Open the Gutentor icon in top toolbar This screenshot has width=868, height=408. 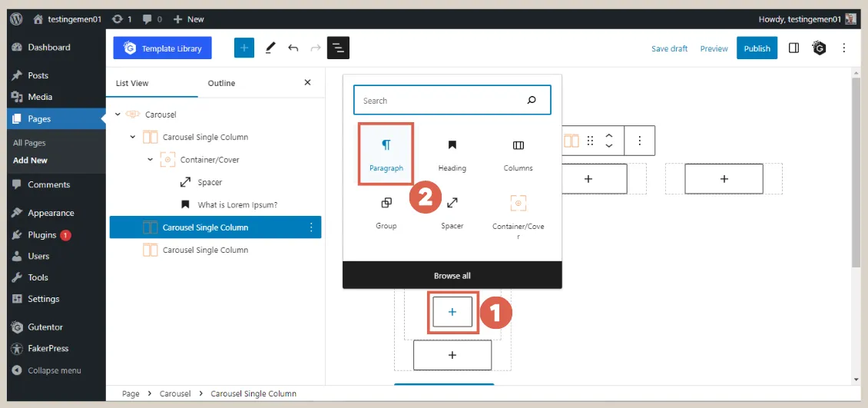[x=820, y=48]
